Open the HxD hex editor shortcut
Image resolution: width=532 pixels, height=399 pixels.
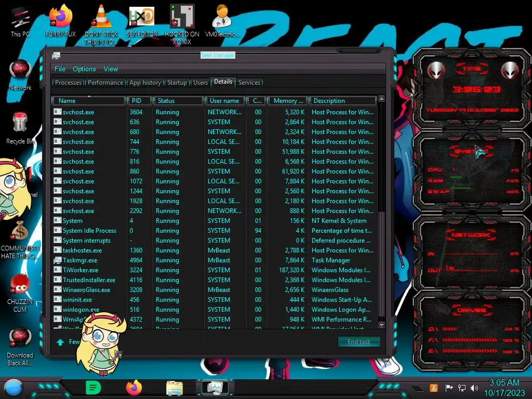[x=141, y=21]
